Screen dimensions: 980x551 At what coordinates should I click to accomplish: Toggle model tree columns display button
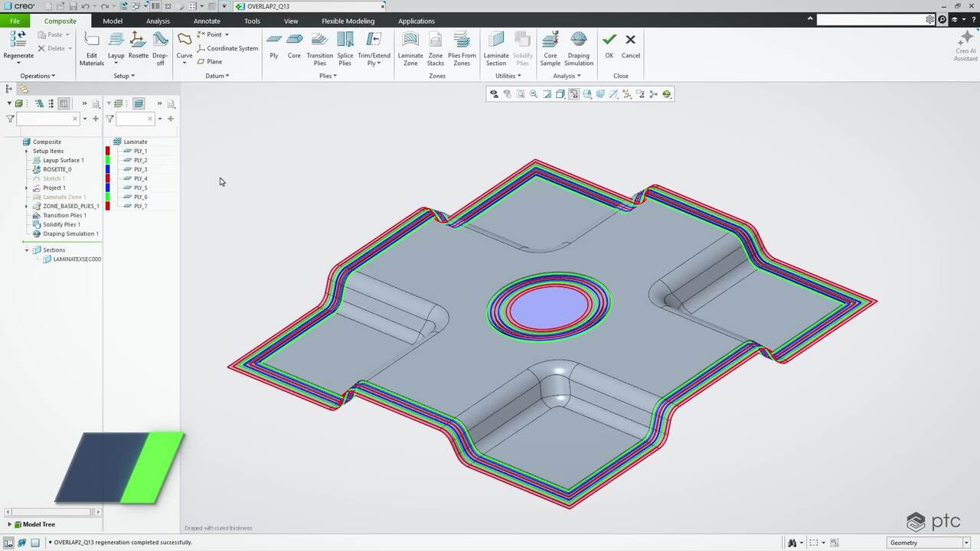click(x=64, y=103)
